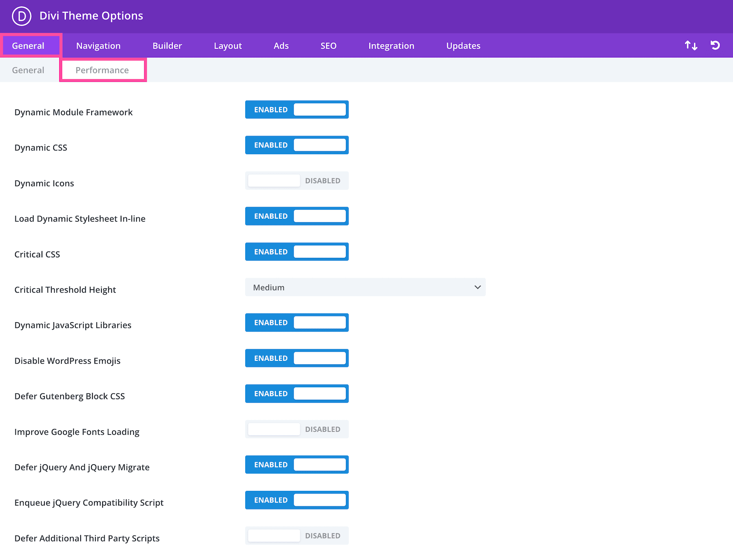The width and height of the screenshot is (733, 560).
Task: Select the Integration tab
Action: [x=391, y=46]
